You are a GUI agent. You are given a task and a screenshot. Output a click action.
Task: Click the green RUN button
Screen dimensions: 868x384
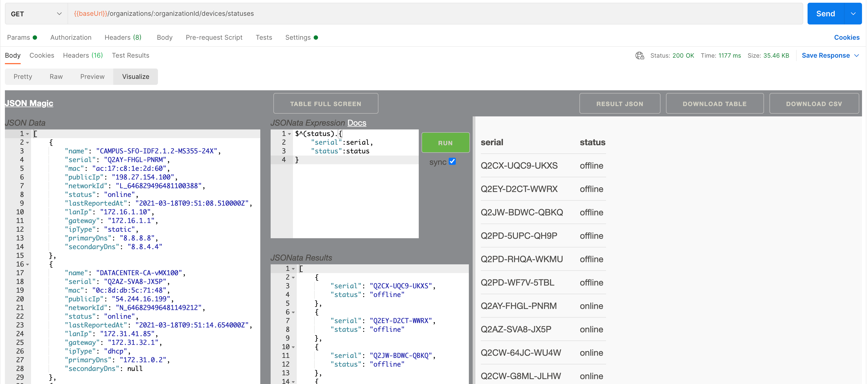[x=445, y=142]
